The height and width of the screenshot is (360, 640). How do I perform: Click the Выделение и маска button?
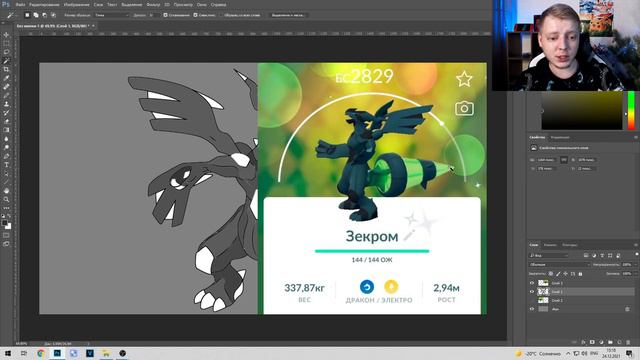288,15
